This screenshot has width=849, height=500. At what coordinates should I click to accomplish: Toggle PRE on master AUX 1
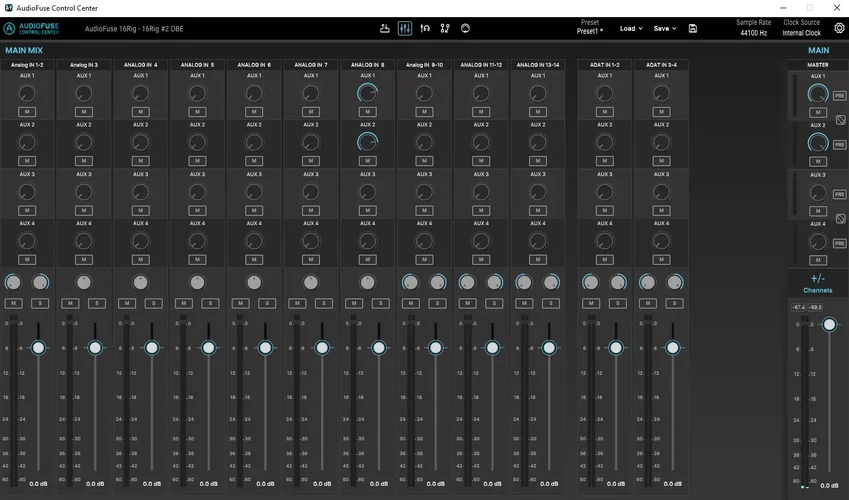[x=839, y=95]
